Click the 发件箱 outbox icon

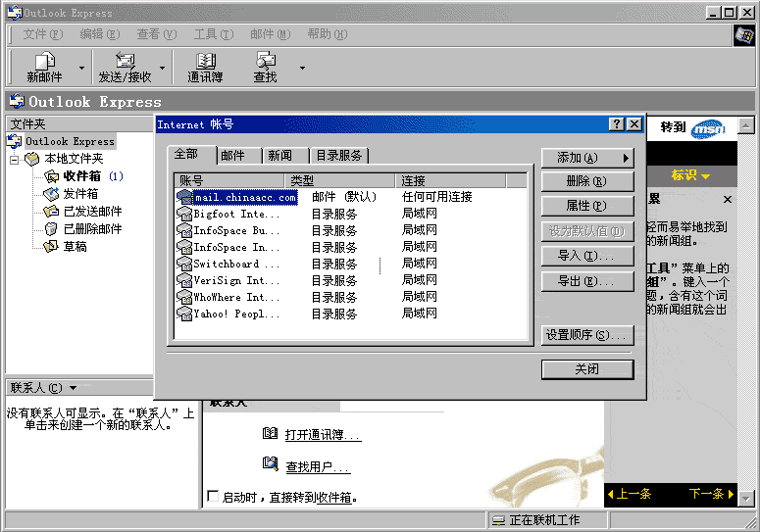(x=51, y=194)
